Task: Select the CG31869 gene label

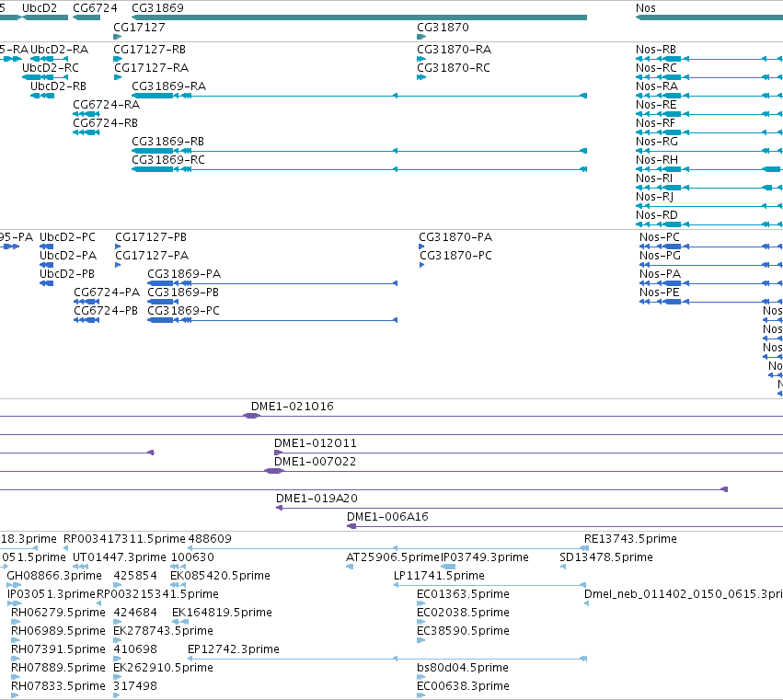Action: [157, 8]
